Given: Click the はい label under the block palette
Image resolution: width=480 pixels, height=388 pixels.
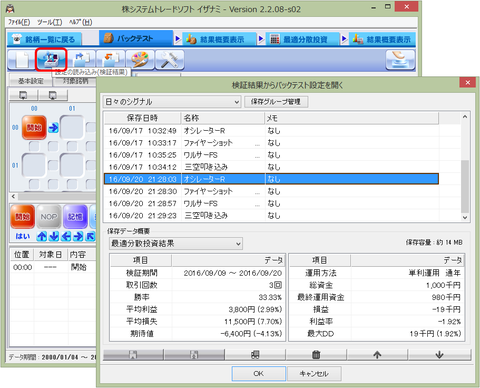Looking at the screenshot, I should [23, 236].
